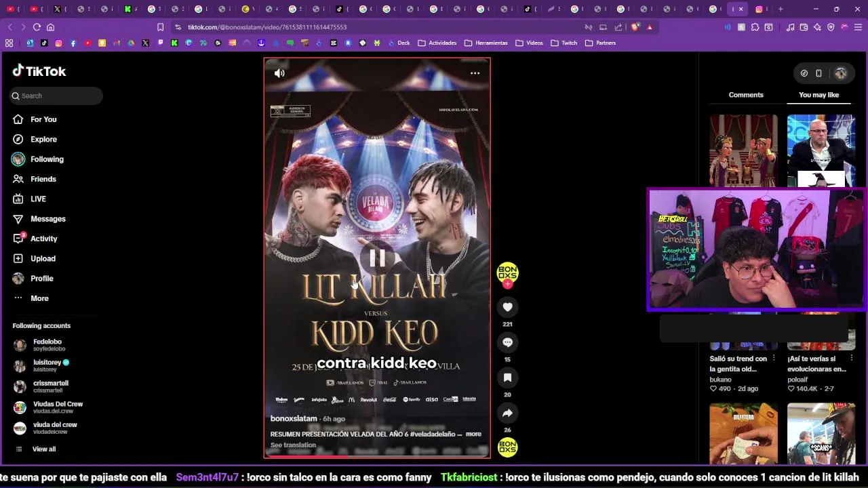This screenshot has width=868, height=488.
Task: Open a new browser tab
Action: tap(781, 9)
